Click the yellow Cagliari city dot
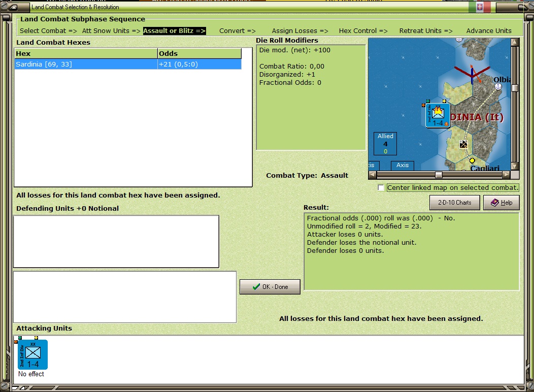Screen dimensions: 534x392 click(472, 160)
